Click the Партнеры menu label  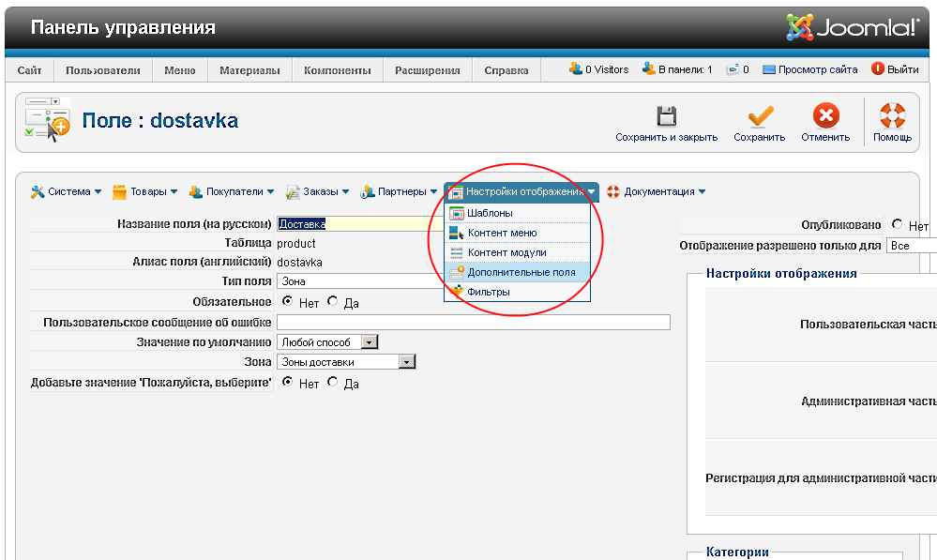(x=402, y=191)
